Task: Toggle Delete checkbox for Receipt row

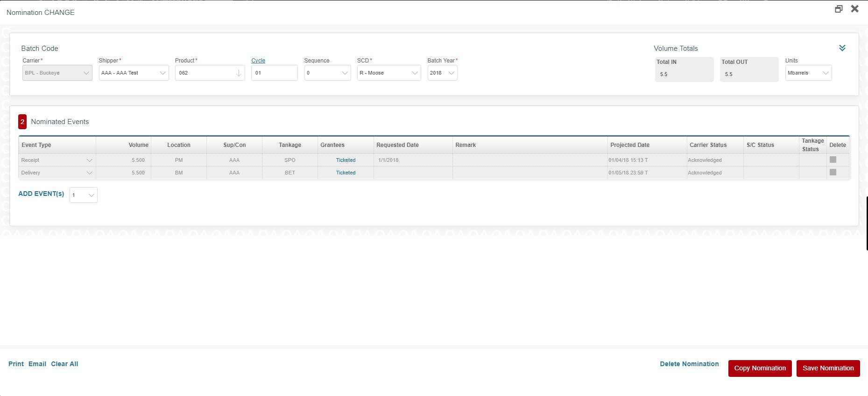Action: click(x=833, y=160)
